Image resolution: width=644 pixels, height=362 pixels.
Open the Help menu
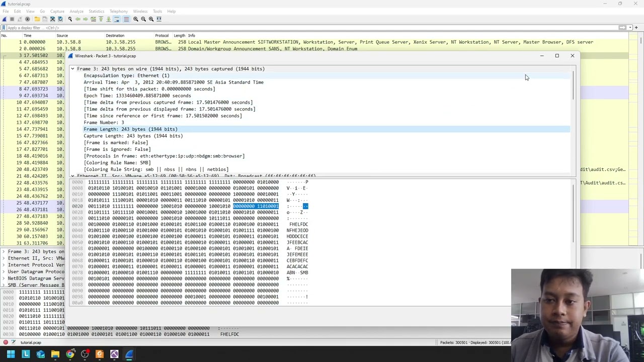[172, 11]
